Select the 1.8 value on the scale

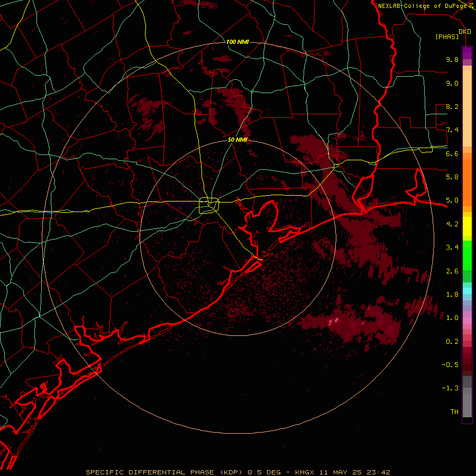coord(452,294)
